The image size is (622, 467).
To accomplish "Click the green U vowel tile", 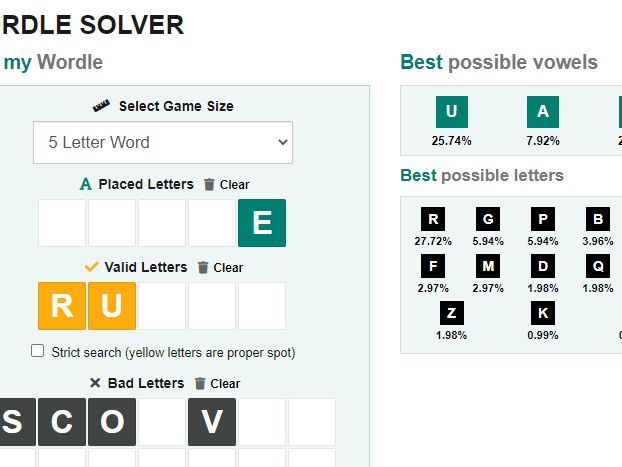I will coord(451,112).
